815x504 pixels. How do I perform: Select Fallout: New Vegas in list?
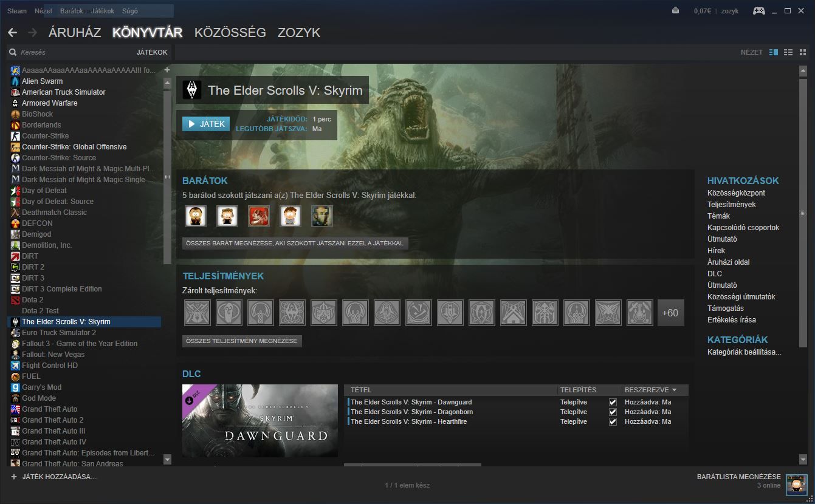[x=84, y=355]
